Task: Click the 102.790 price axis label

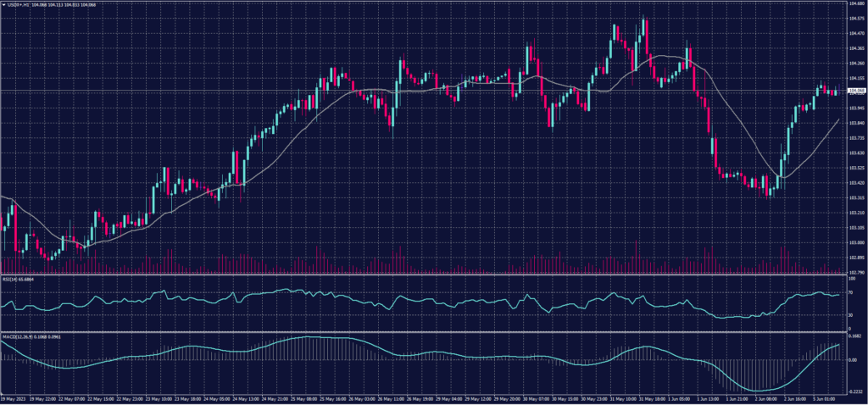Action: point(854,272)
